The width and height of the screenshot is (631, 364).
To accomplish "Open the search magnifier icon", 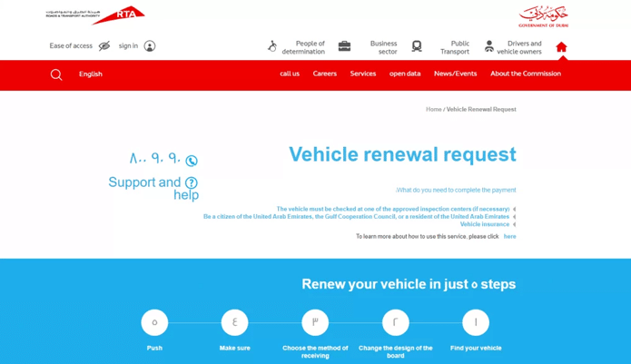I will click(x=56, y=74).
